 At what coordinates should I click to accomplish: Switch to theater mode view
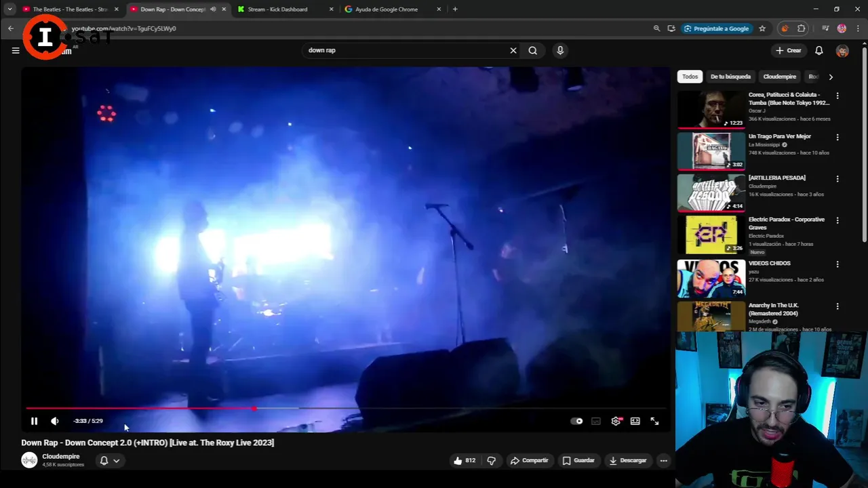(635, 421)
